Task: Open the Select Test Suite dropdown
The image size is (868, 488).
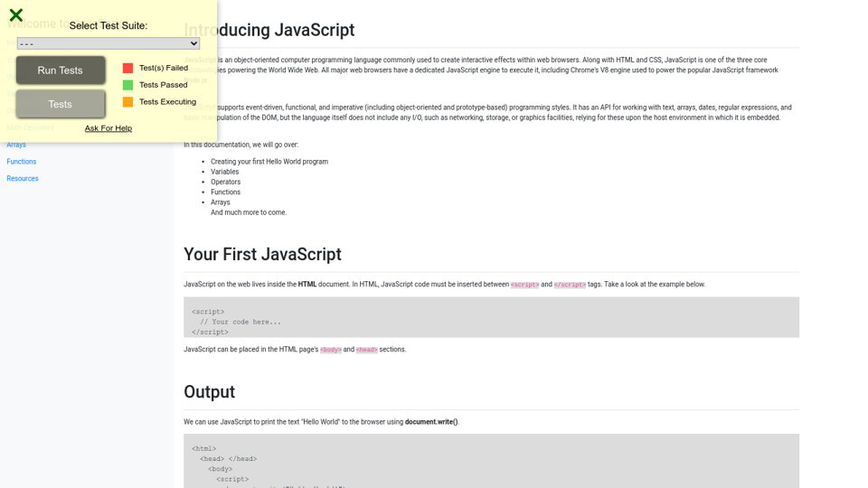Action: pyautogui.click(x=108, y=43)
